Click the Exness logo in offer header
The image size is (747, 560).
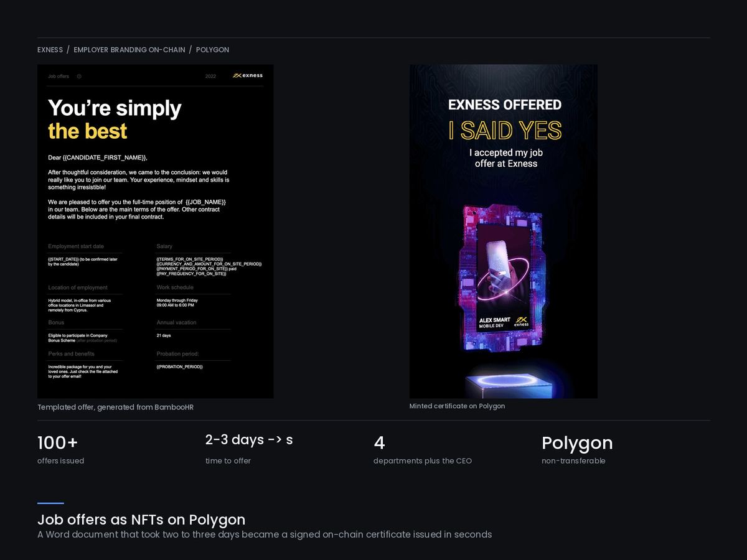coord(248,75)
